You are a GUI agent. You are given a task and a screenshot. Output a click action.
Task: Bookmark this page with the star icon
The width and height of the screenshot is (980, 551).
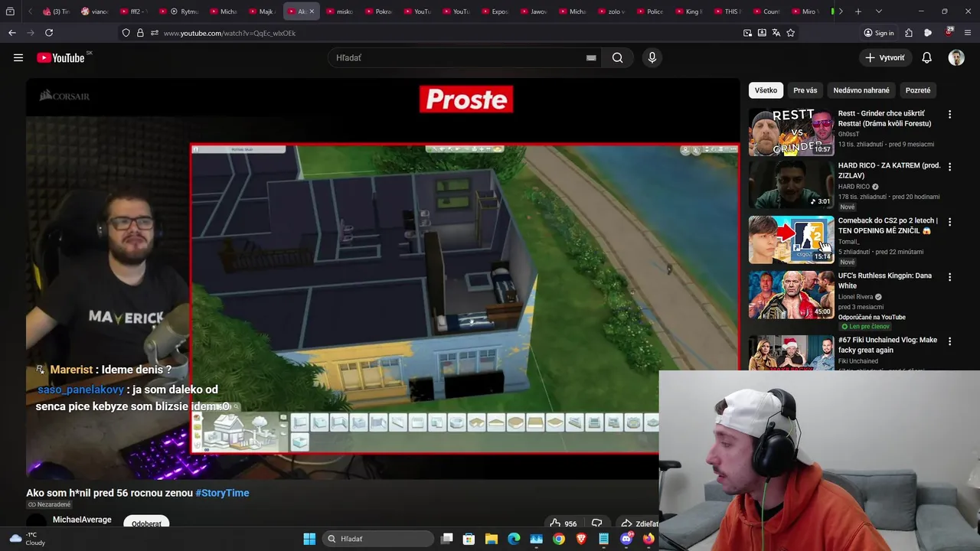point(791,33)
